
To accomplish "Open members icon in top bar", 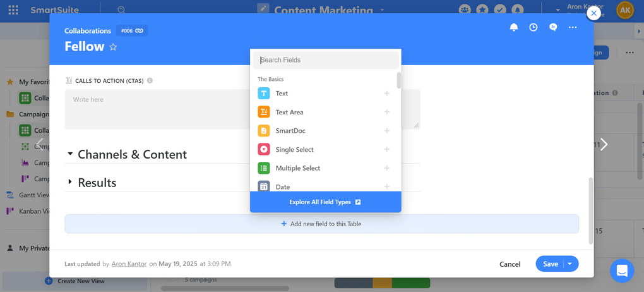I will [x=465, y=10].
